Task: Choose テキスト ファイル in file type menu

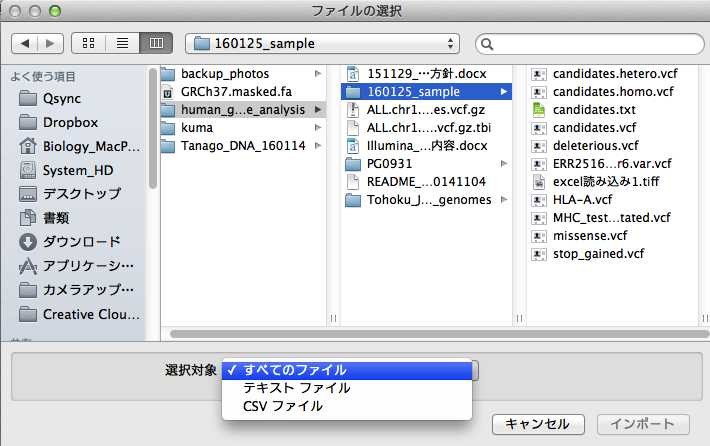Action: pyautogui.click(x=347, y=388)
